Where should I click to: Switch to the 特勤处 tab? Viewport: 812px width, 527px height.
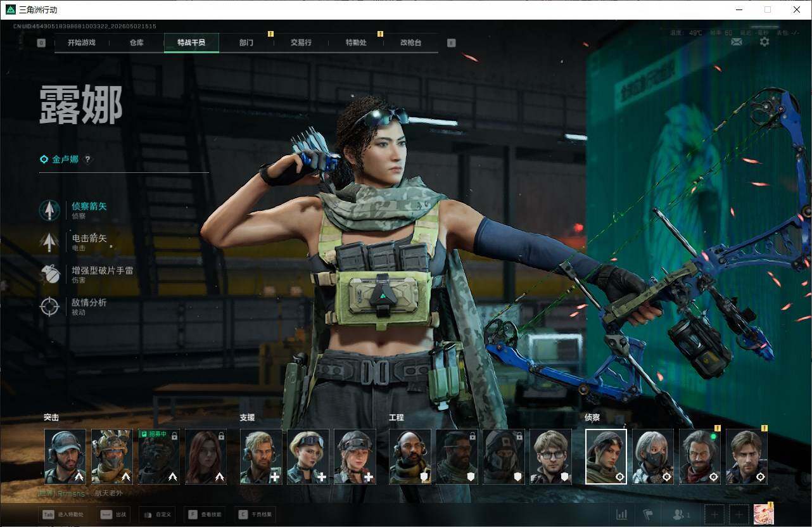click(x=356, y=43)
